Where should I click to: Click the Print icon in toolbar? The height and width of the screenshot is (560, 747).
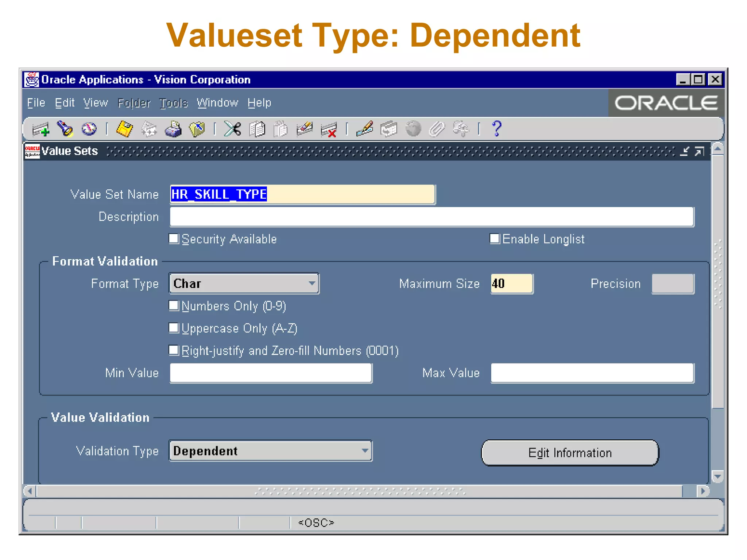coord(173,129)
